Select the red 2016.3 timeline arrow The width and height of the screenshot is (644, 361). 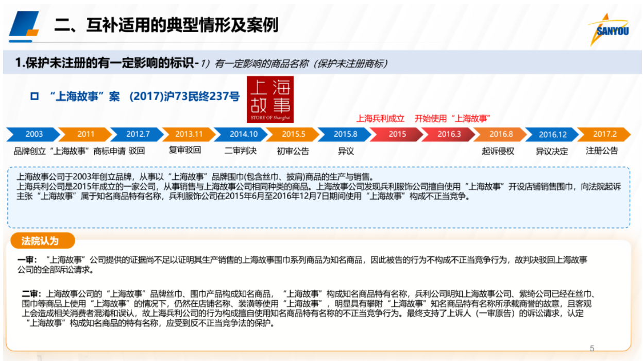[x=449, y=134]
